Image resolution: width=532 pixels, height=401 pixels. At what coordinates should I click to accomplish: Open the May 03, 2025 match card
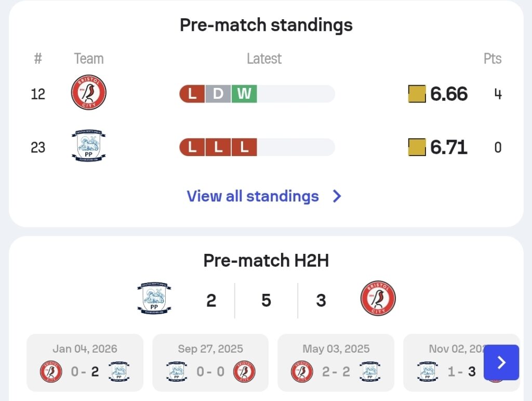(x=336, y=363)
